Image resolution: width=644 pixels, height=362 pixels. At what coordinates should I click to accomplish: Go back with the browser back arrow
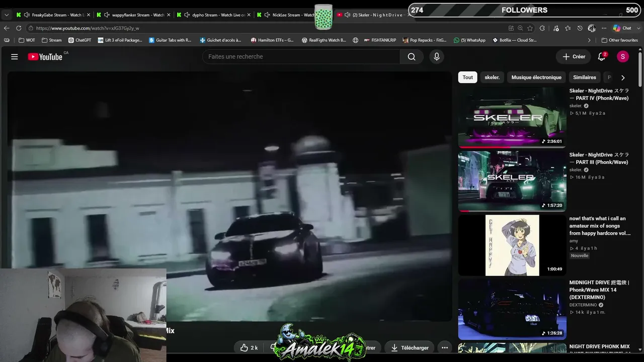7,28
